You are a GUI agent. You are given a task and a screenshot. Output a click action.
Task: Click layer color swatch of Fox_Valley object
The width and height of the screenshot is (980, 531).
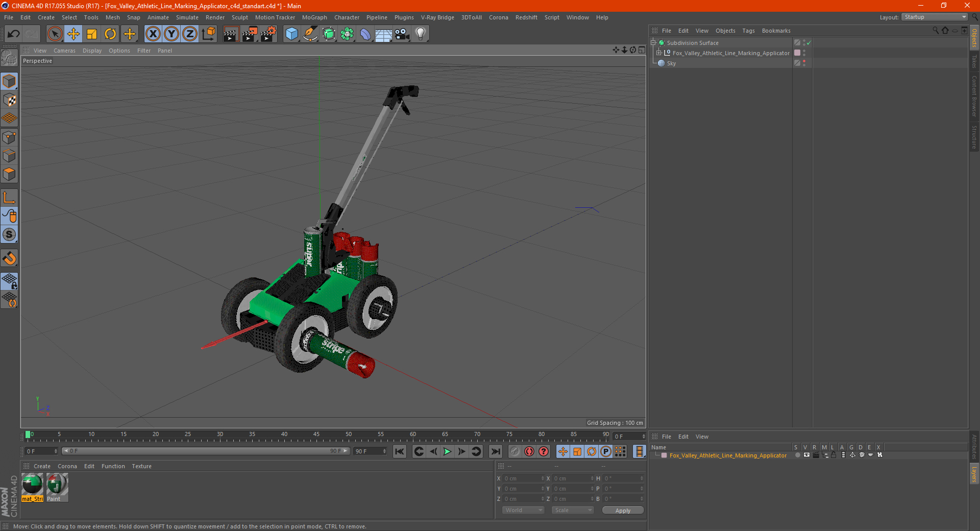tap(797, 53)
